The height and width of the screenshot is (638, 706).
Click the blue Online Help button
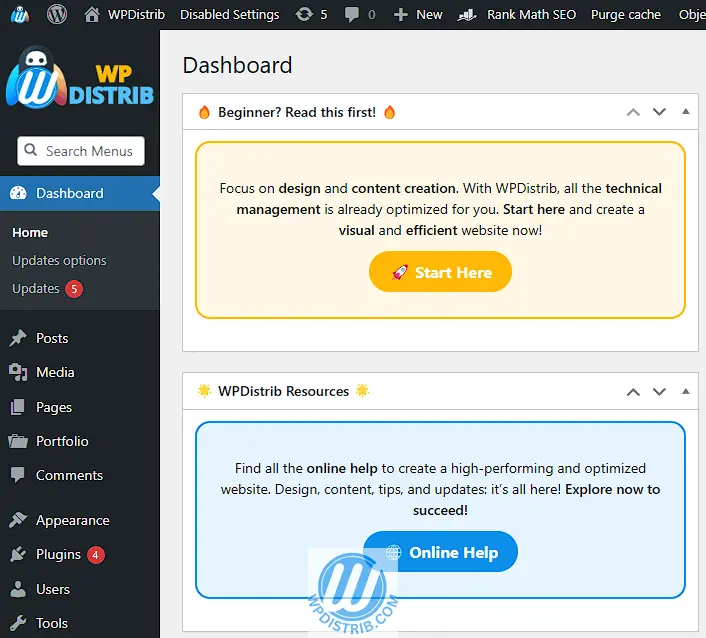tap(440, 552)
